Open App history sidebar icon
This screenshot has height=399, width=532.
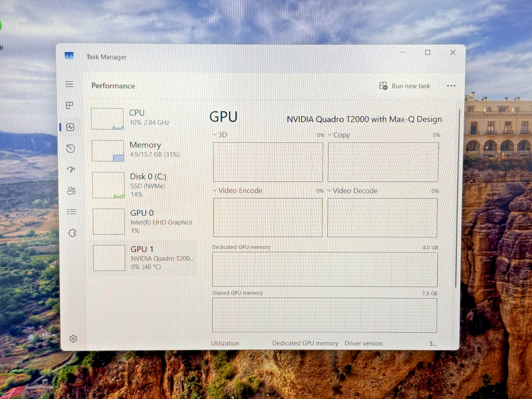pyautogui.click(x=70, y=148)
